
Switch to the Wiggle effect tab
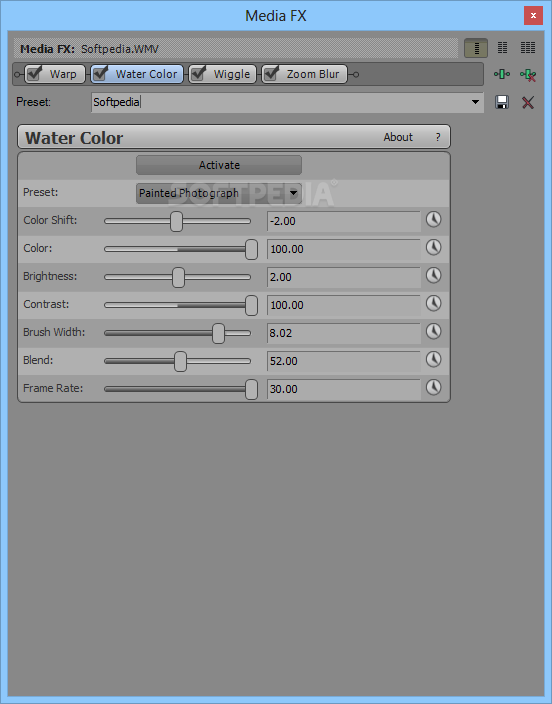click(222, 74)
